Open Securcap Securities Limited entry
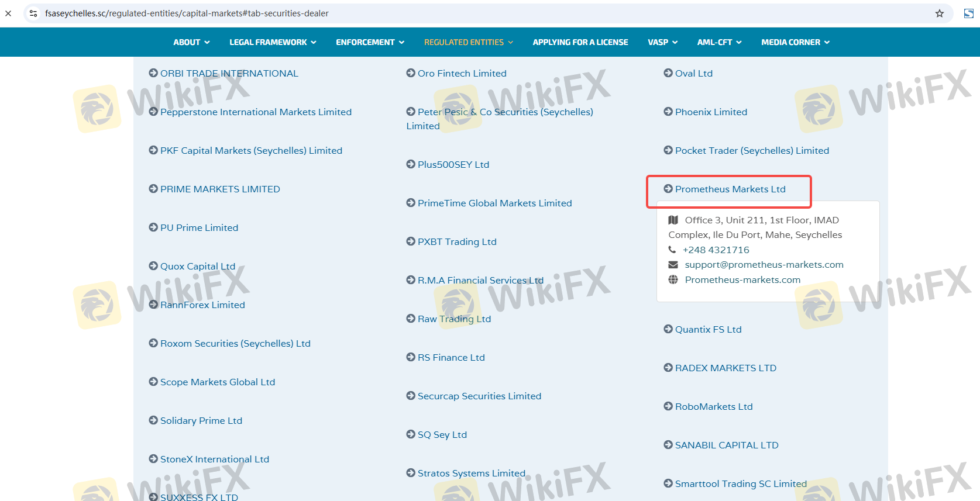Viewport: 980px width, 501px height. [x=479, y=396]
